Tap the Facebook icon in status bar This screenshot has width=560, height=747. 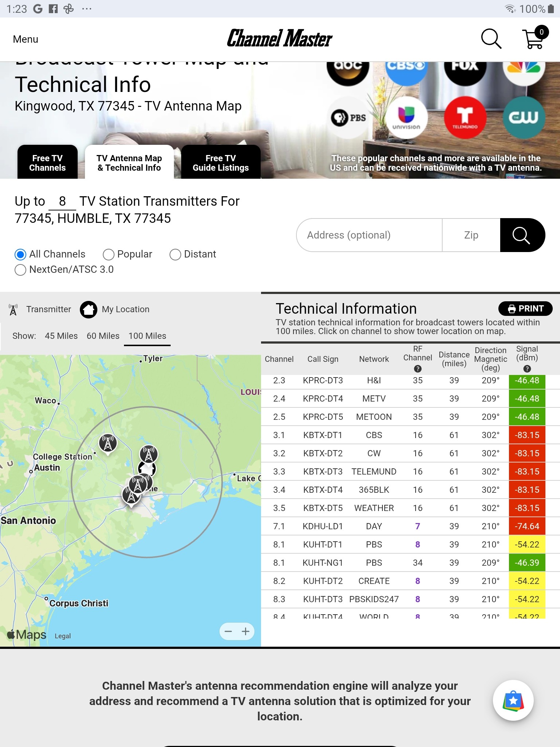click(x=53, y=9)
